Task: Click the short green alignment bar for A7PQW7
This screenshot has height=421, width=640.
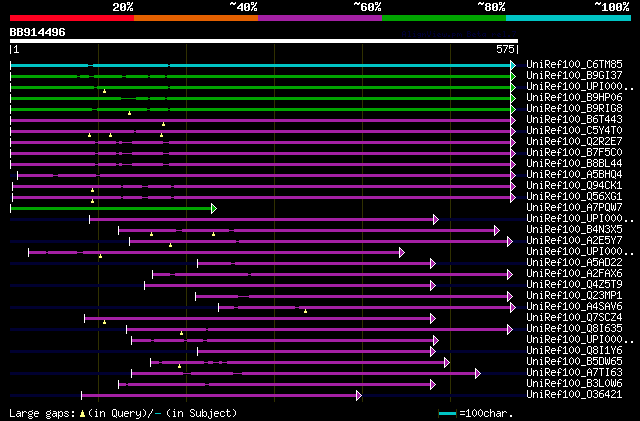Action: pos(111,209)
